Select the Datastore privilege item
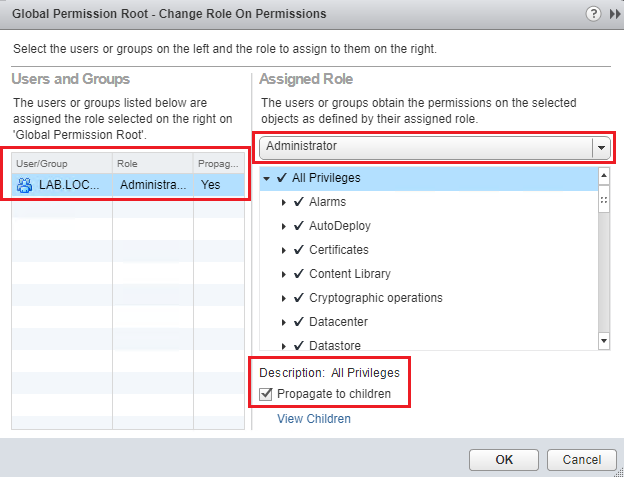 coord(337,346)
